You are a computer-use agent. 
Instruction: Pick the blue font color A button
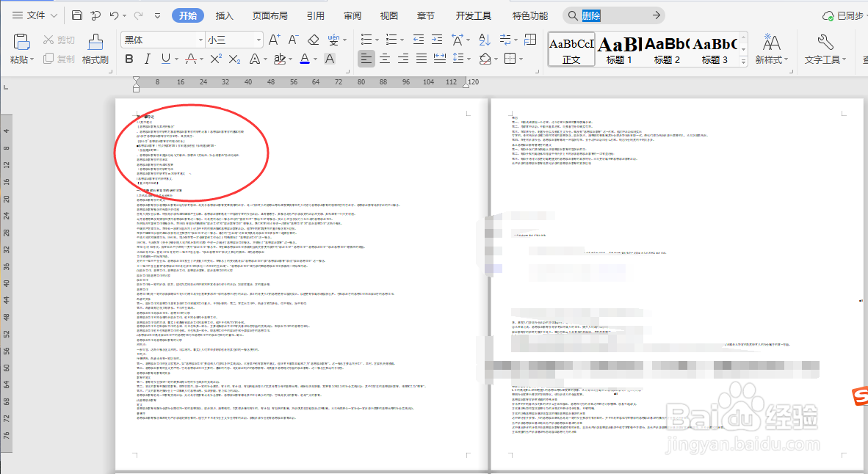305,59
